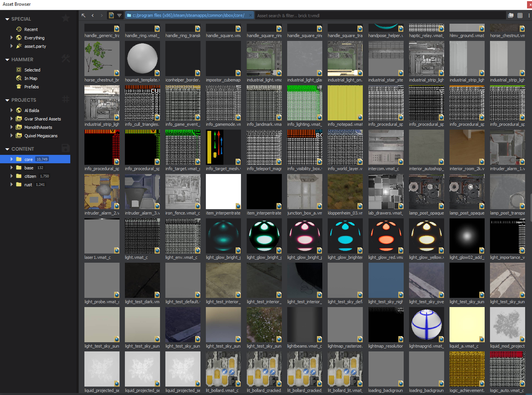Viewport: 532px width, 395px height.
Task: Click the navigate back arrow
Action: click(92, 15)
